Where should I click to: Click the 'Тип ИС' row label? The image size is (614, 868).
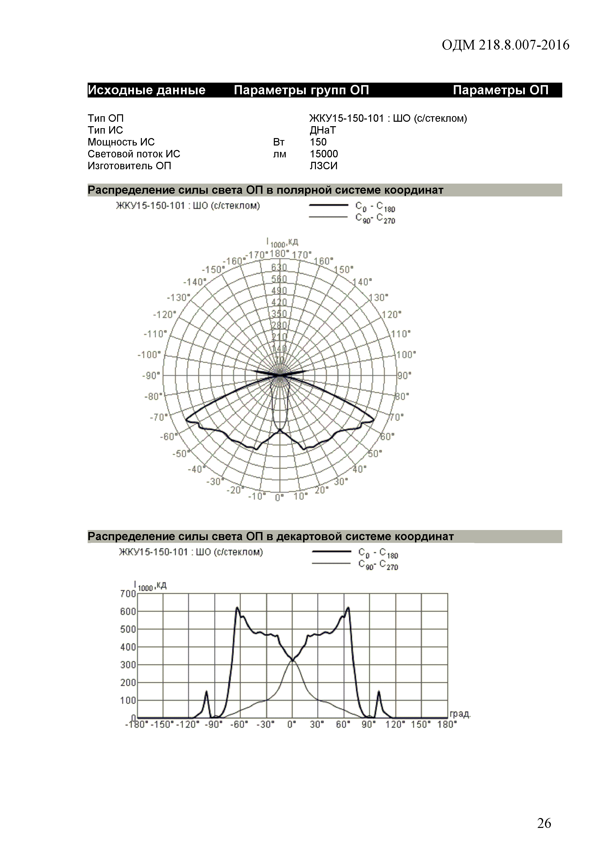tap(105, 130)
